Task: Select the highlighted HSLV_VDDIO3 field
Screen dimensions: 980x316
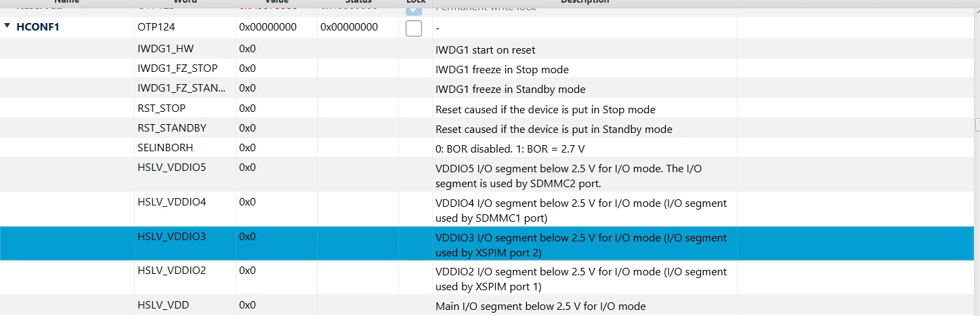Action: click(171, 236)
